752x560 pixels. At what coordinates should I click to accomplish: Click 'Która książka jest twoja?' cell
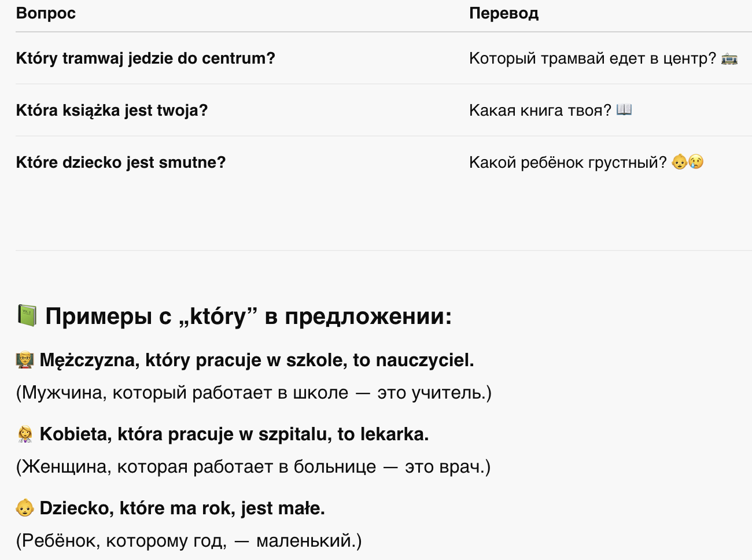112,110
